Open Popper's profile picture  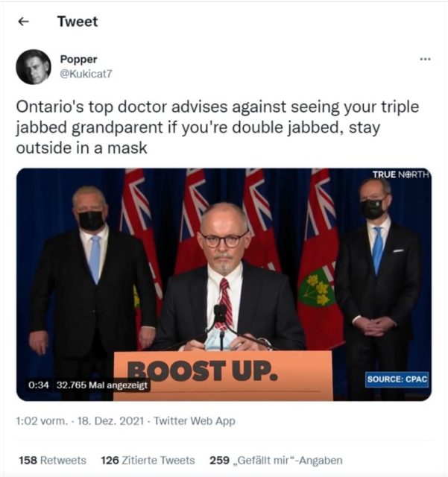point(34,66)
